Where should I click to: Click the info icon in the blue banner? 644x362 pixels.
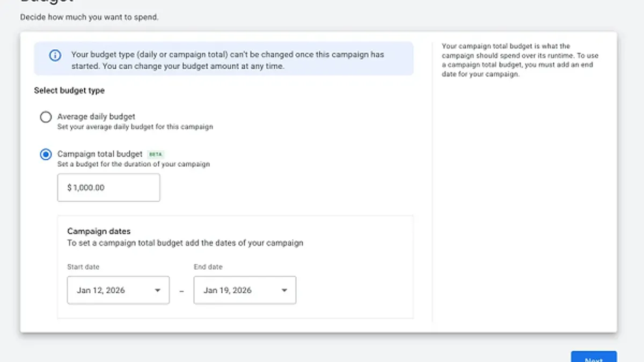coord(55,56)
